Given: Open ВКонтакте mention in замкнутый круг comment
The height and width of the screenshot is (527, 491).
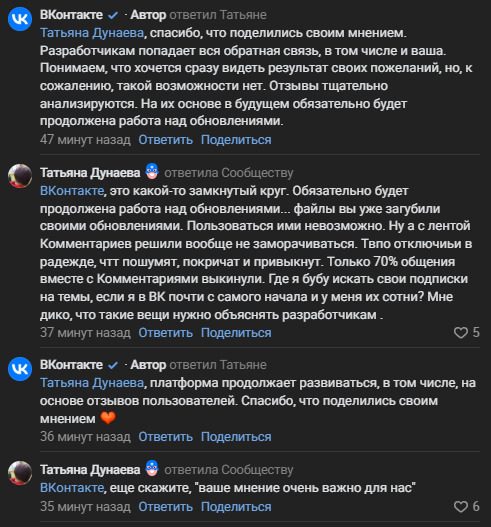Looking at the screenshot, I should click(x=72, y=191).
